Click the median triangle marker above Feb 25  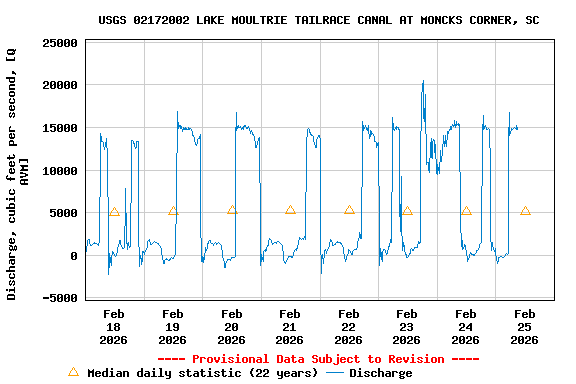525,211
